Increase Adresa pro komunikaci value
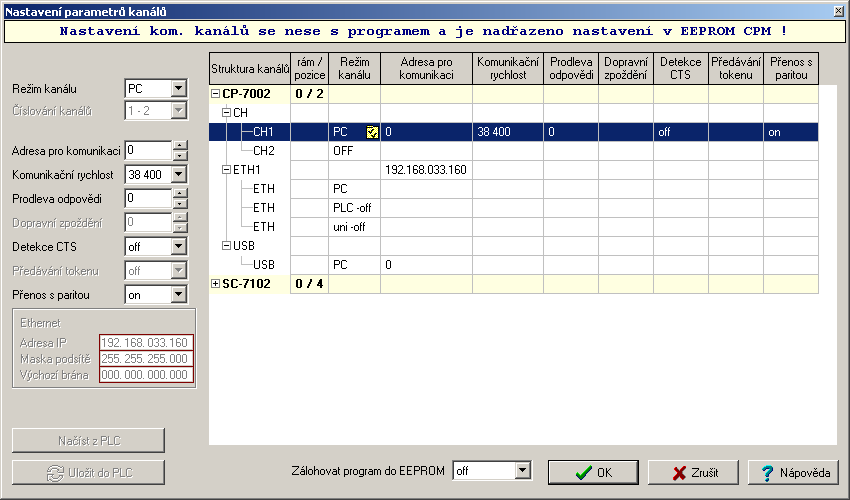850x500 pixels. click(x=179, y=145)
